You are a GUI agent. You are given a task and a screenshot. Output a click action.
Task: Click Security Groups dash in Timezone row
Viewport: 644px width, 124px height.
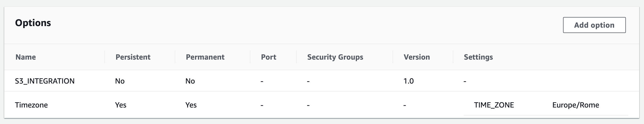tap(308, 105)
